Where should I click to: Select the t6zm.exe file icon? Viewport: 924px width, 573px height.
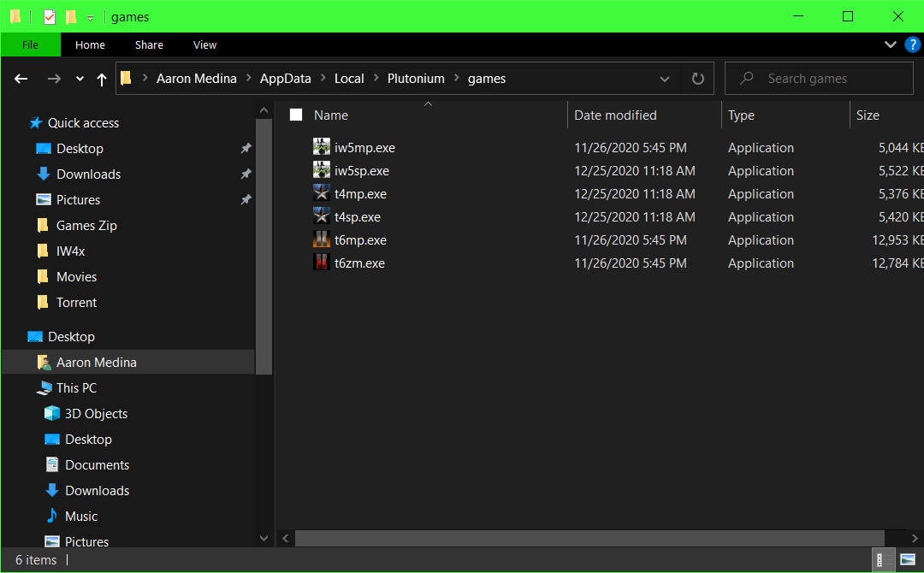click(321, 263)
